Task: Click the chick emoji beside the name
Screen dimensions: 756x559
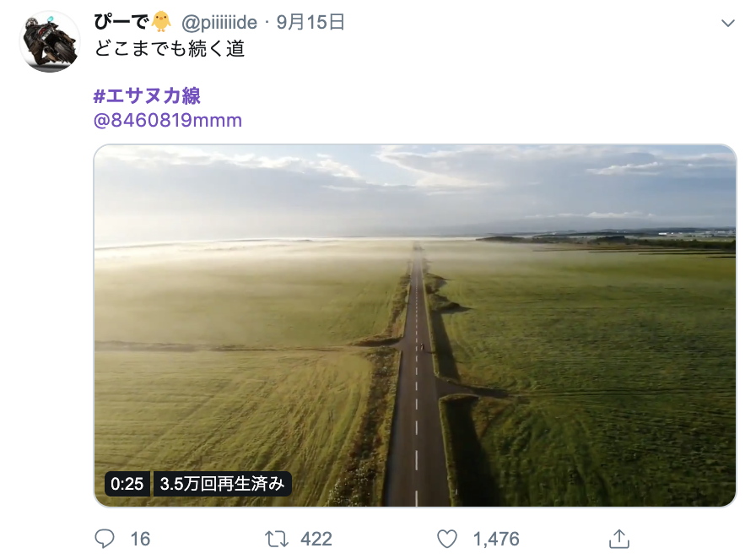Action: (161, 22)
